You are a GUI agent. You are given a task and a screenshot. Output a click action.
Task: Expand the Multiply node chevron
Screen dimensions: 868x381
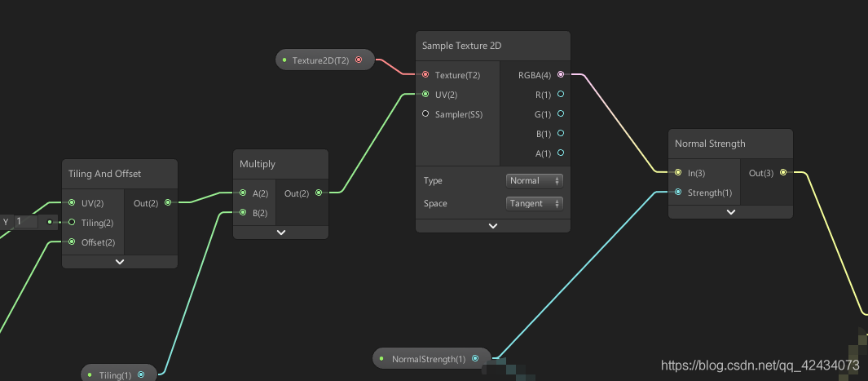(280, 233)
